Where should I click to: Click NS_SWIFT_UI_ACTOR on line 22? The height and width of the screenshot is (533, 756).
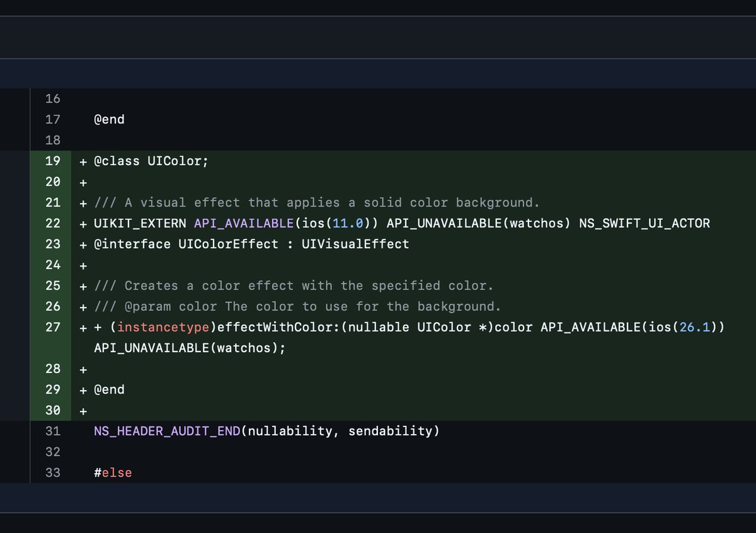coord(644,224)
